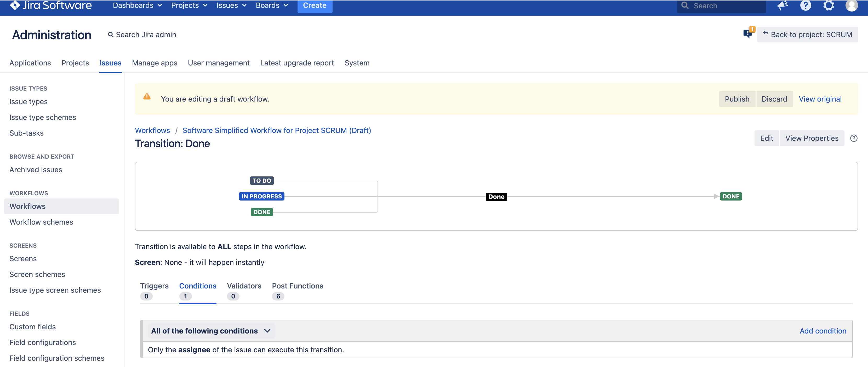Click the feedback speech bubble icon

pyautogui.click(x=748, y=34)
